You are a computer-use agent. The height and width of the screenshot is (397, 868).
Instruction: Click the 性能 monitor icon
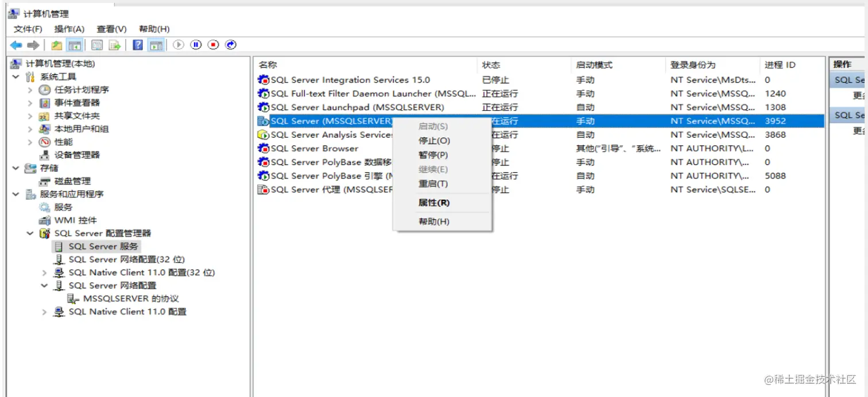45,142
